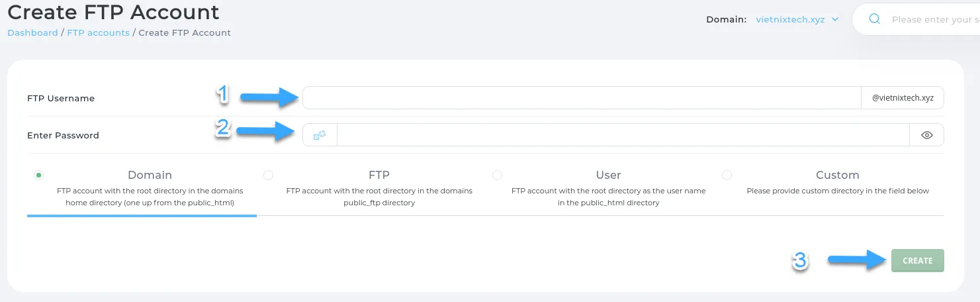Go to the Dashboard breadcrumb link
This screenshot has width=980, height=302.
pos(32,32)
